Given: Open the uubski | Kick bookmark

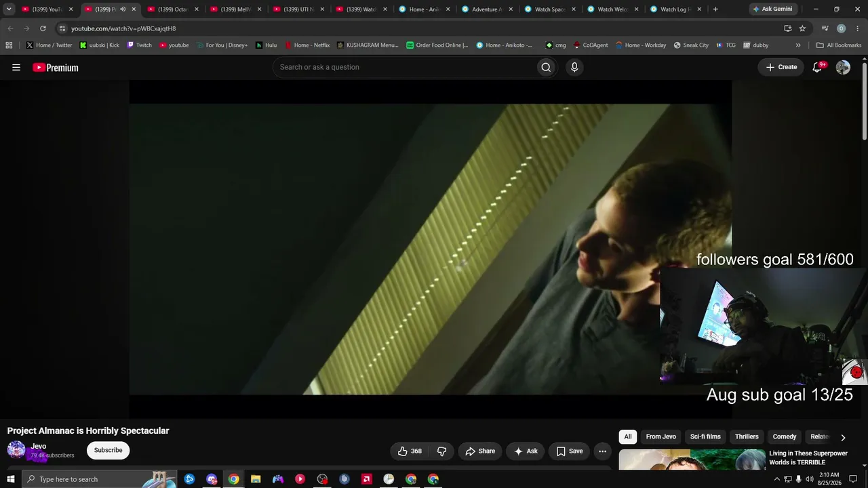Looking at the screenshot, I should coord(99,45).
